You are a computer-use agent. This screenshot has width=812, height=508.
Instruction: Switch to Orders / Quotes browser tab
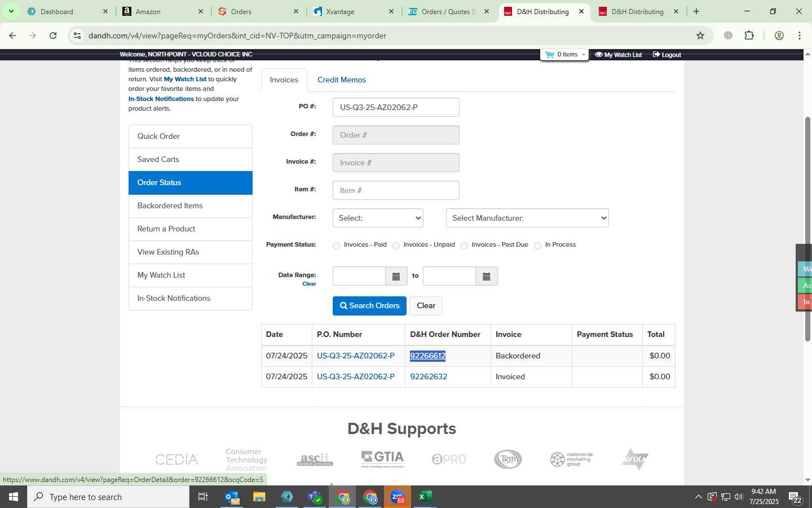[449, 11]
